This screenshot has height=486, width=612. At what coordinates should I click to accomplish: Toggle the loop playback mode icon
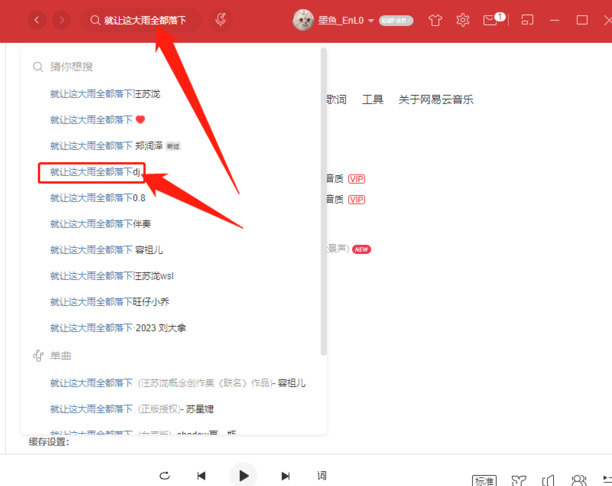pos(164,475)
